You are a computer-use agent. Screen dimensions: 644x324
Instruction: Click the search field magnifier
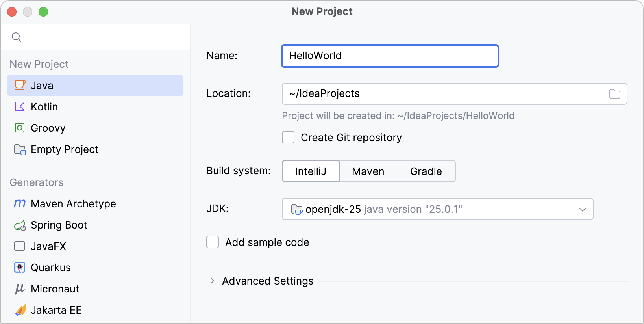pyautogui.click(x=17, y=37)
